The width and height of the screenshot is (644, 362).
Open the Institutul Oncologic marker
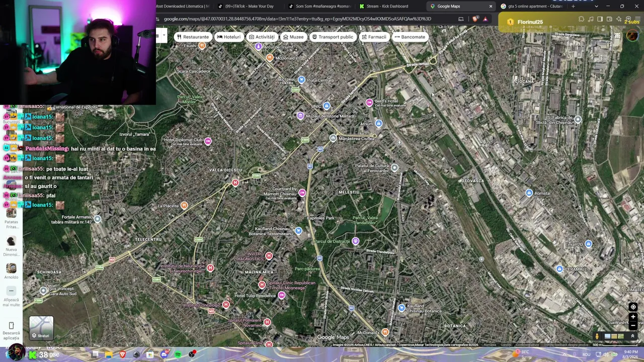(x=226, y=305)
